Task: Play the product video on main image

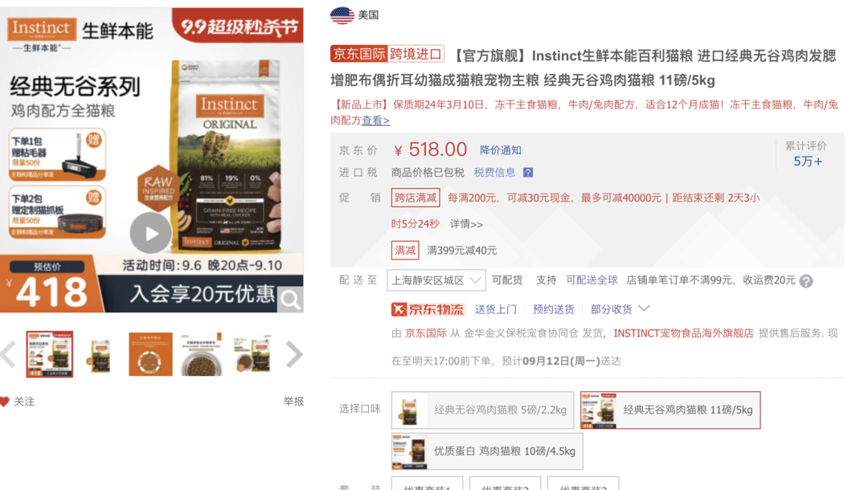Action: (151, 234)
